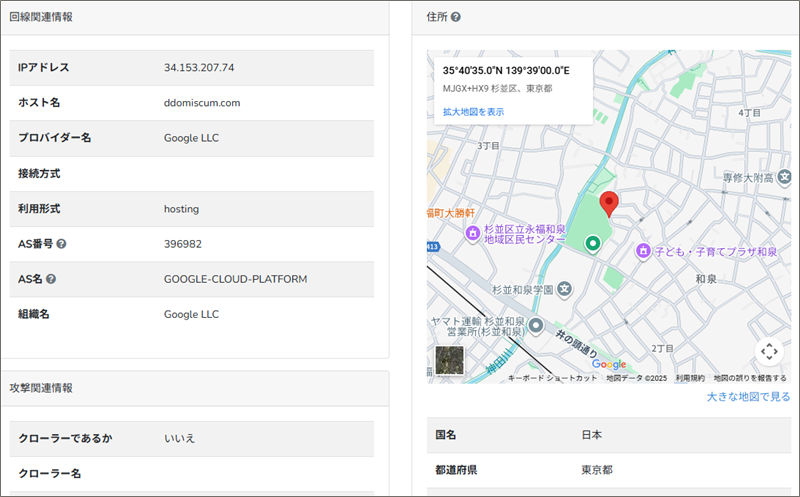800x497 pixels.
Task: Click the IP address value 34.153.207.74
Action: [x=199, y=68]
